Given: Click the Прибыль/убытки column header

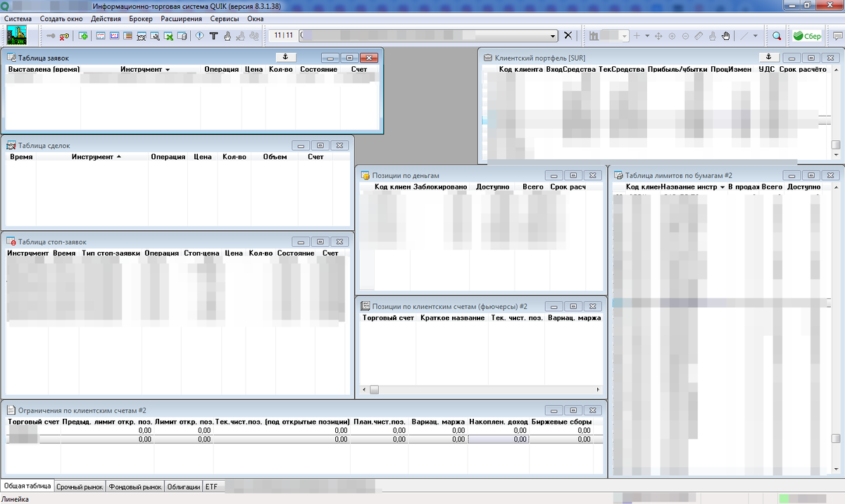Looking at the screenshot, I should pos(677,70).
